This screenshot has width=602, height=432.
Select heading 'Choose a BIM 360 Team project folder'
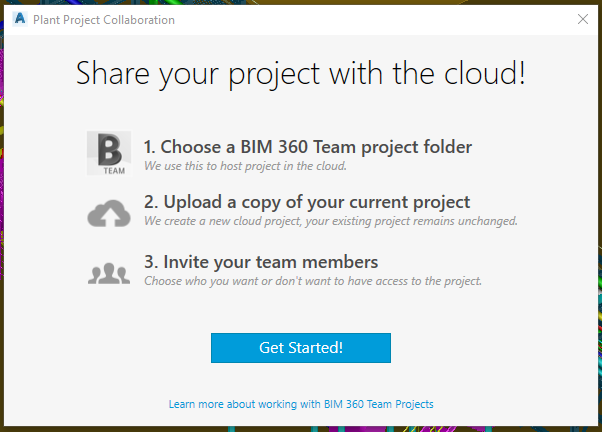click(308, 147)
